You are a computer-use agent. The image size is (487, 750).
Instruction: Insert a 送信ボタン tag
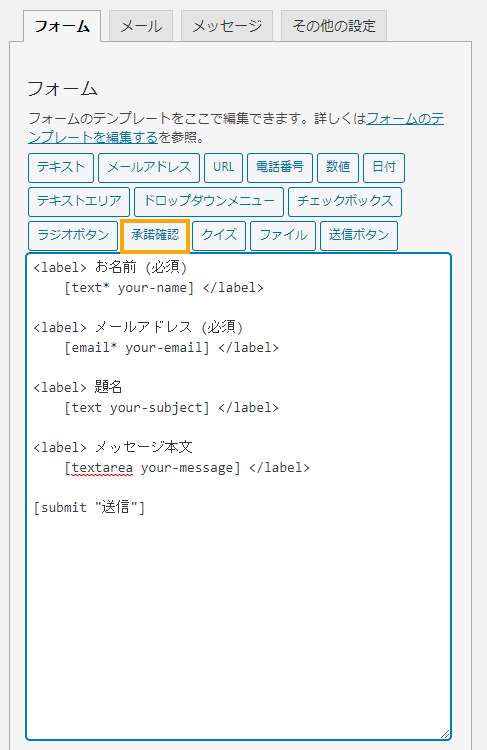click(x=359, y=236)
